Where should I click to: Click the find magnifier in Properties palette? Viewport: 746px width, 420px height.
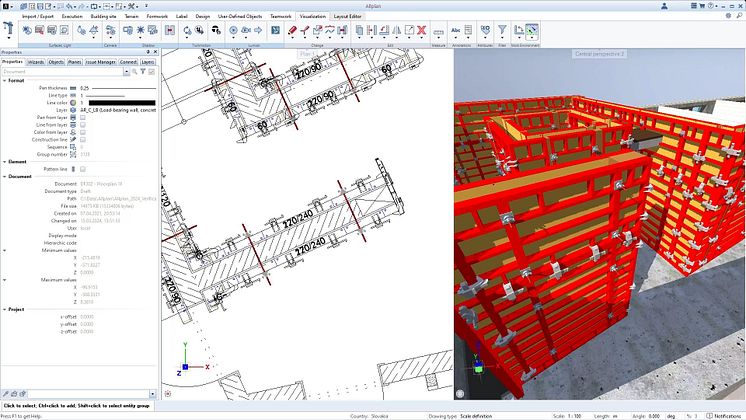(135, 71)
